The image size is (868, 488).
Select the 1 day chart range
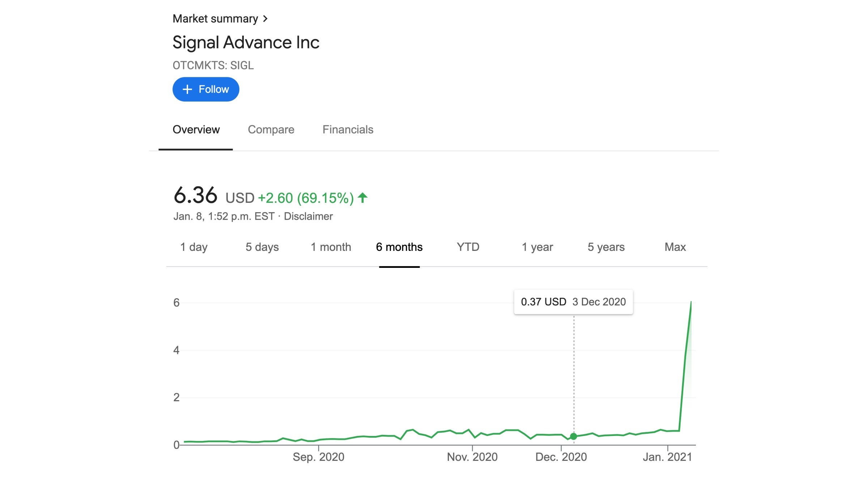click(x=194, y=247)
